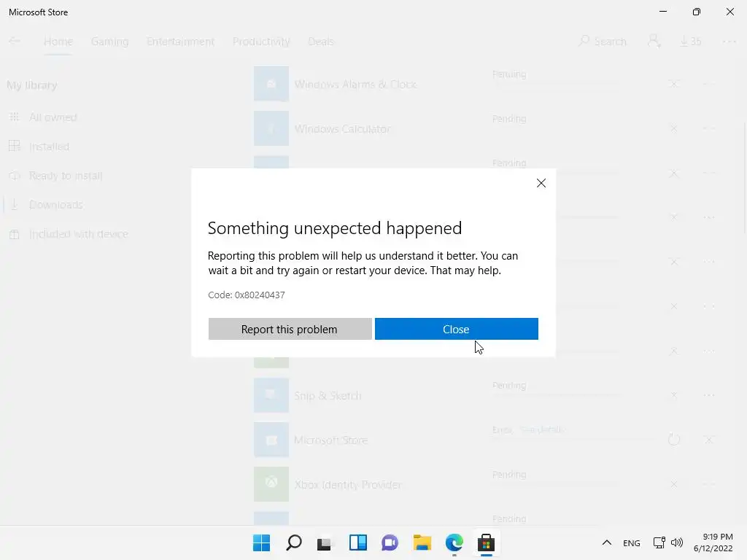Select the Productivity tab
747x560 pixels.
point(261,42)
